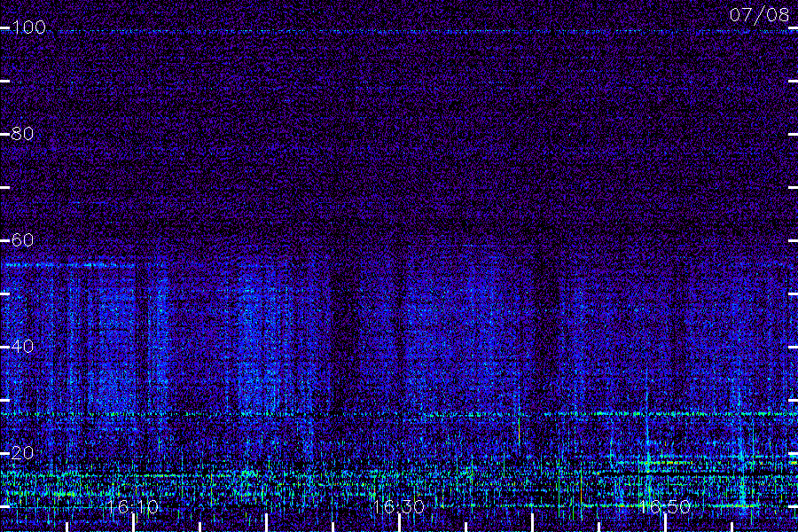Click the 60 frequency axis label
Screen dimensions: 798x532
[22, 239]
